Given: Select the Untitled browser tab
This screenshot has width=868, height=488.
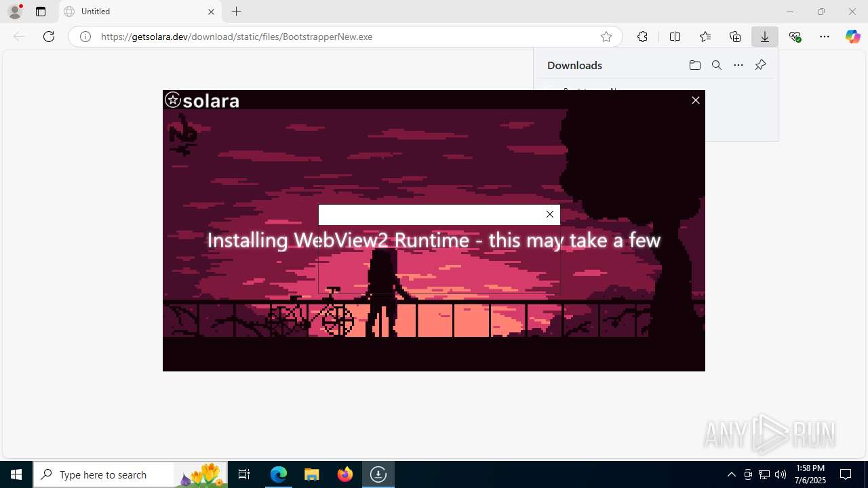Looking at the screenshot, I should 140,12.
